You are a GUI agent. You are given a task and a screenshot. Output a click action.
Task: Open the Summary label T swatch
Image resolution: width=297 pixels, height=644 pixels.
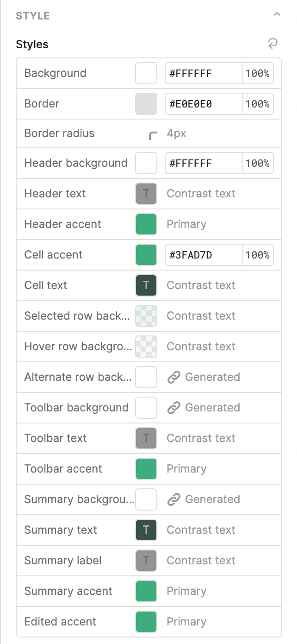(146, 561)
